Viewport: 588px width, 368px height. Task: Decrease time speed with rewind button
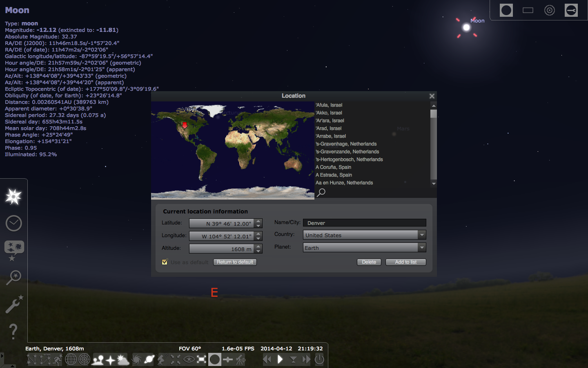[x=267, y=359]
